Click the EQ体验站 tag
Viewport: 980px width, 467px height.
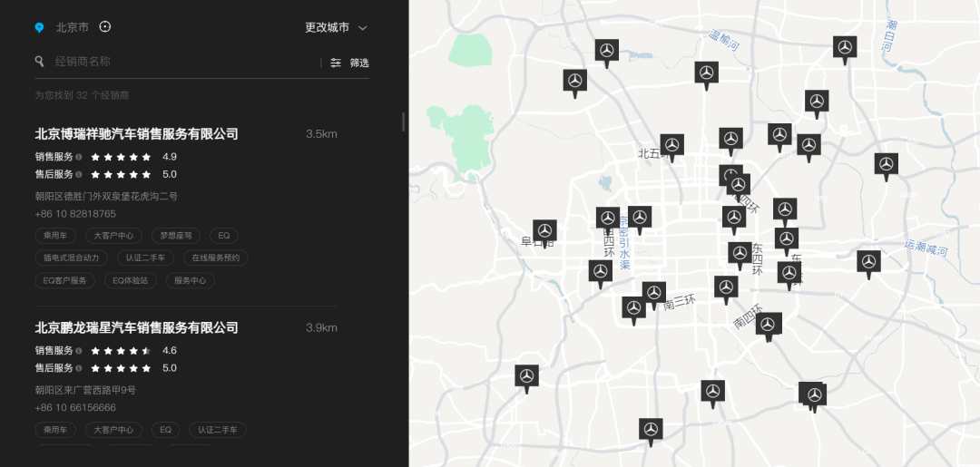tap(130, 280)
